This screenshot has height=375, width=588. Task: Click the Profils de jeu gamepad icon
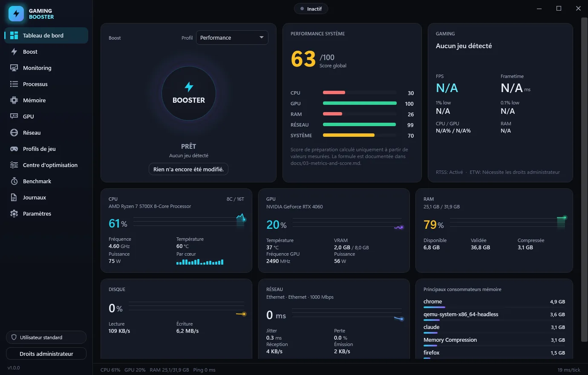(x=14, y=149)
